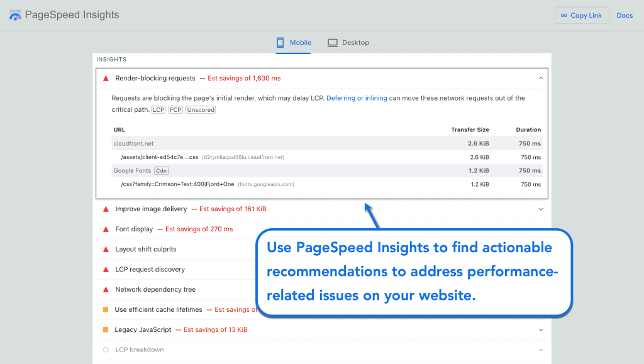
Task: Click Use efficient cache lifetimes title
Action: (x=158, y=310)
